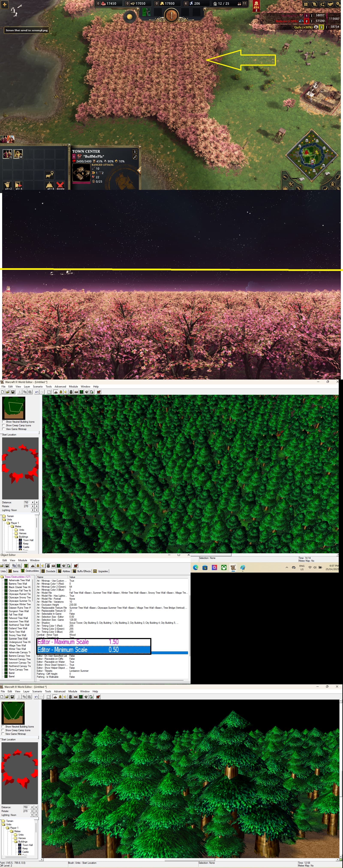Viewport: 343px width, 868px height.
Task: Click Open Map icon in upper World Editor
Action: (x=8, y=392)
